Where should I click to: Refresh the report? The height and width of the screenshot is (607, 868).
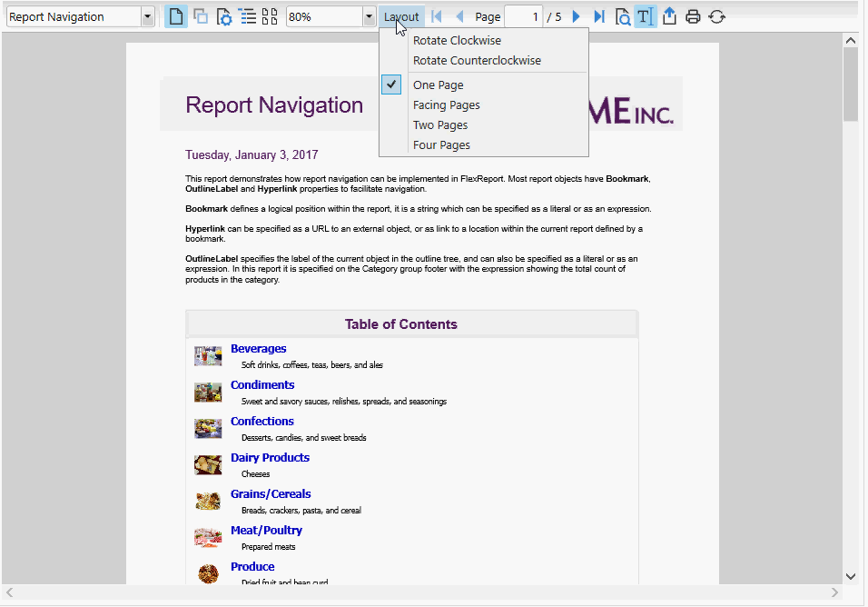coord(717,16)
